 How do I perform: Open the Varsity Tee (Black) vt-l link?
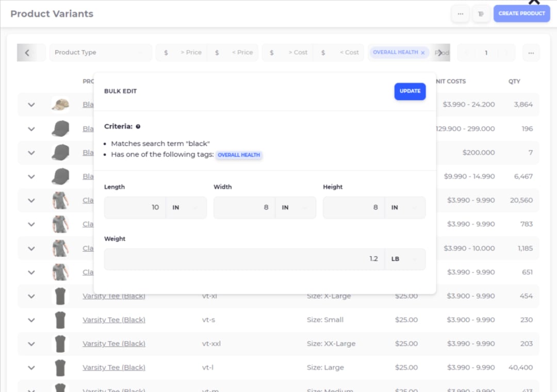(114, 367)
